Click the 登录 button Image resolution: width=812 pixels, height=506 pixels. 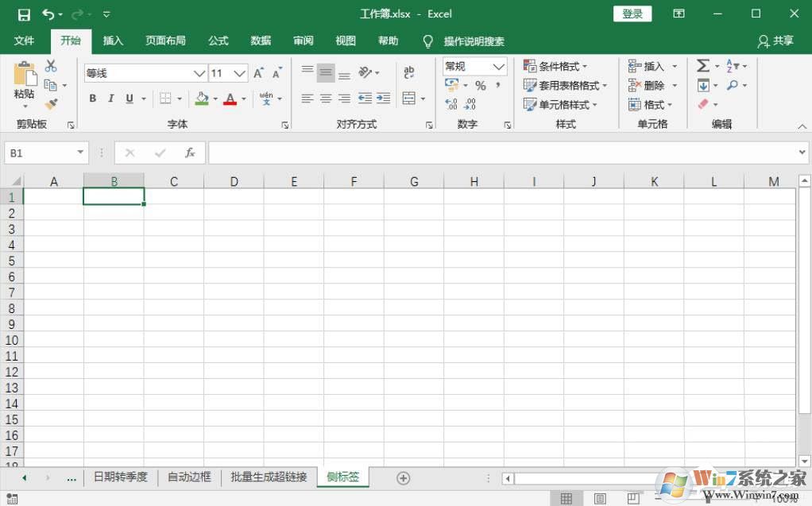632,14
